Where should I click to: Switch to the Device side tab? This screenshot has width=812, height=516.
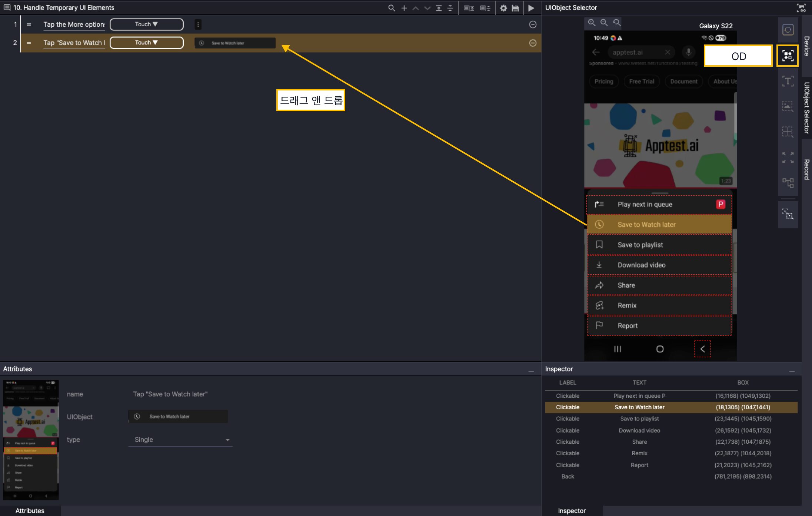pyautogui.click(x=806, y=46)
